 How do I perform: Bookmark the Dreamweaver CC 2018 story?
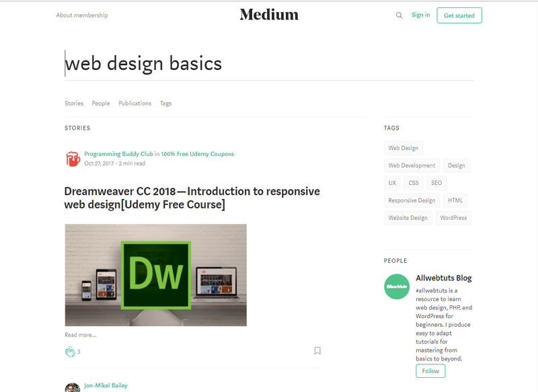click(x=317, y=351)
